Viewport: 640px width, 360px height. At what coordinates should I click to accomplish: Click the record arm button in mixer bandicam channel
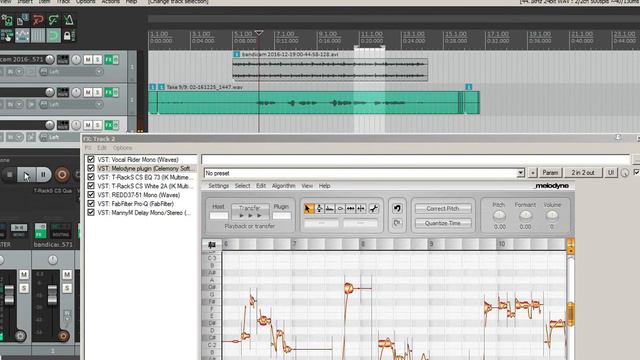pyautogui.click(x=63, y=336)
